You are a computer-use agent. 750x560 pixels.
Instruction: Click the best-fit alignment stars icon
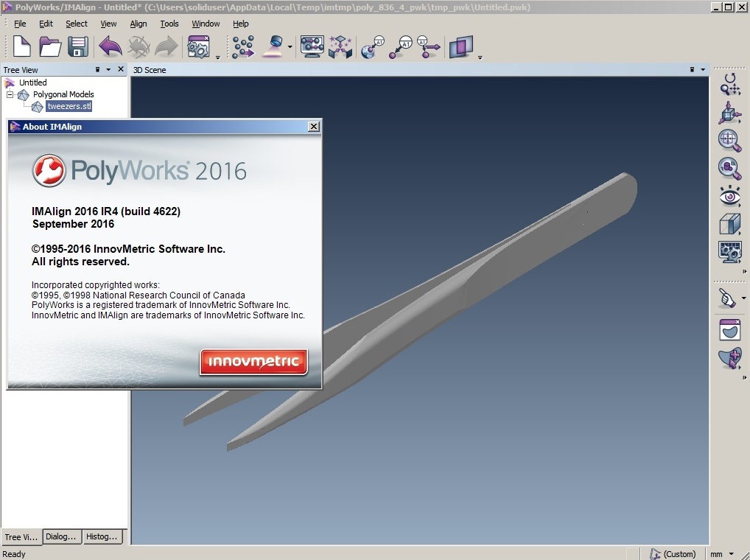[x=340, y=47]
